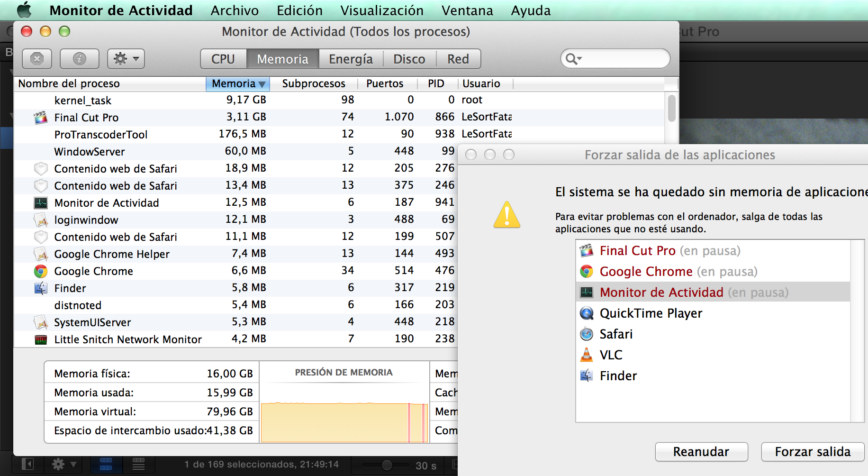Sort by Usuario column header

pyautogui.click(x=485, y=84)
